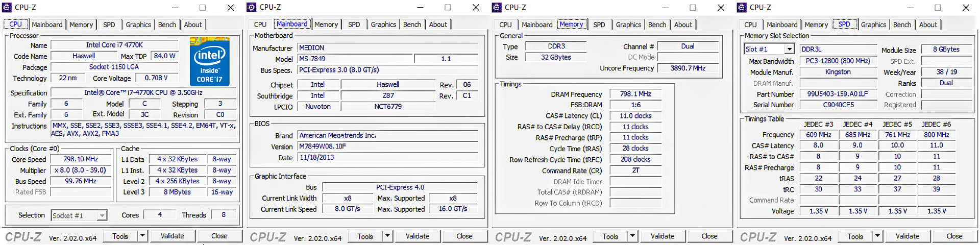Click the Serial Number C9040CF5
Viewport: 980px width, 245px height.
pyautogui.click(x=838, y=105)
